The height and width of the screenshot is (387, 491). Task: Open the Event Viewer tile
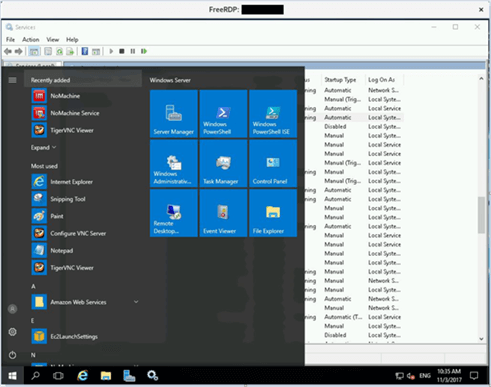223,213
